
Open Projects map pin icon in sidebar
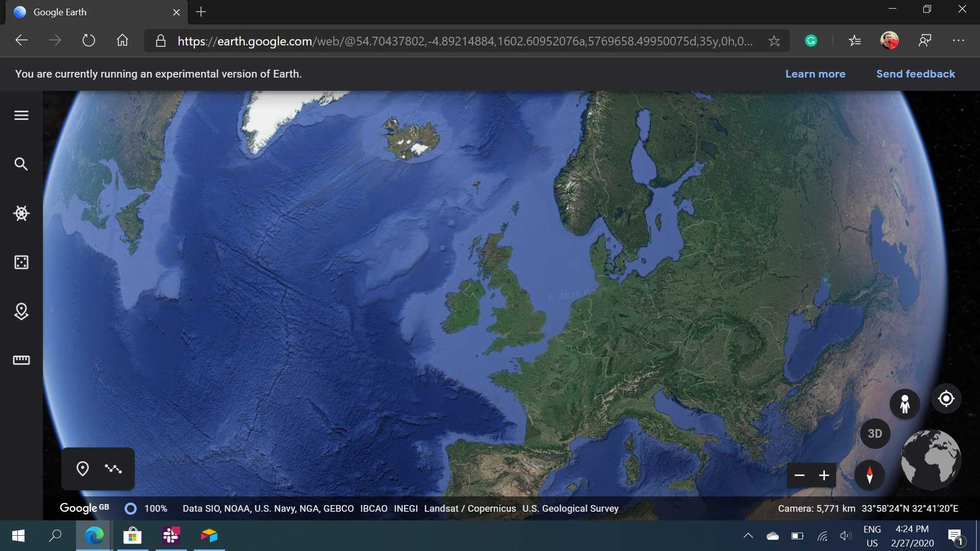click(x=21, y=311)
